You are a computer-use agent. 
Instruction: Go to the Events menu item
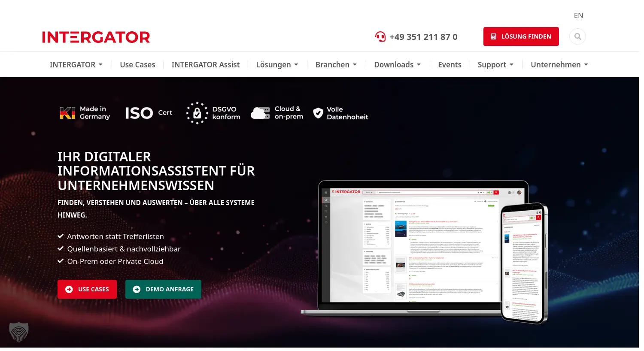point(450,65)
